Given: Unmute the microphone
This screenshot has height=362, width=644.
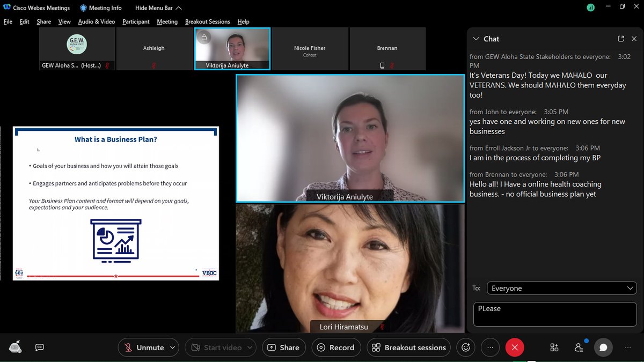Looking at the screenshot, I should (x=144, y=348).
